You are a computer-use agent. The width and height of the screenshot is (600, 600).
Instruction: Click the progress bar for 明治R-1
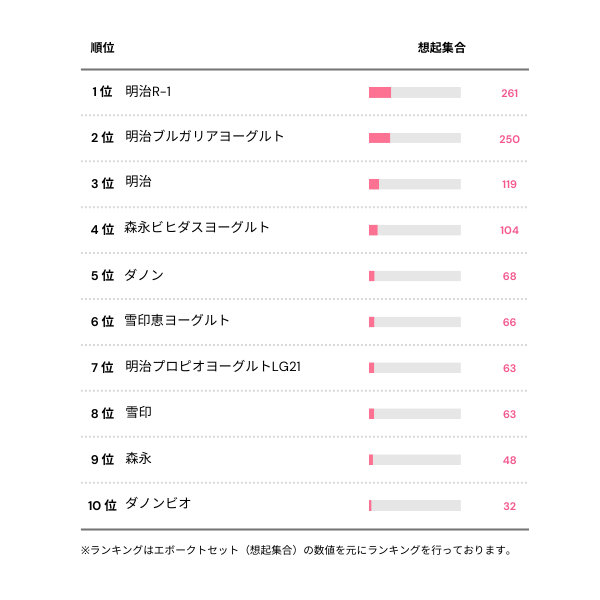click(414, 93)
